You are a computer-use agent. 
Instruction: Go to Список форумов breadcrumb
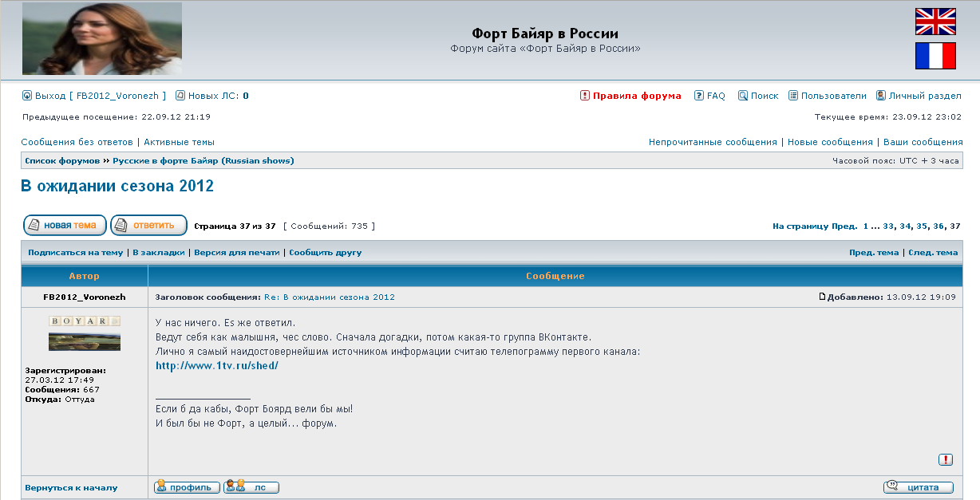pos(62,161)
